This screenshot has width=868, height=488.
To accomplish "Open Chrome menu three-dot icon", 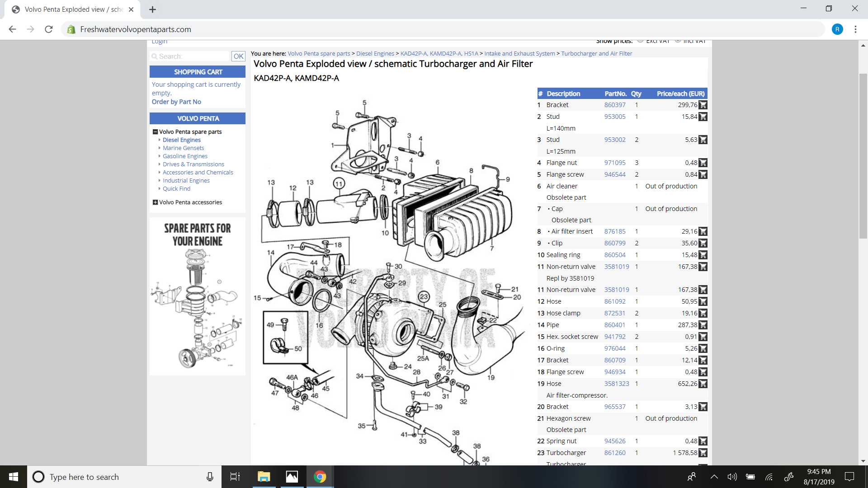I will [x=855, y=29].
